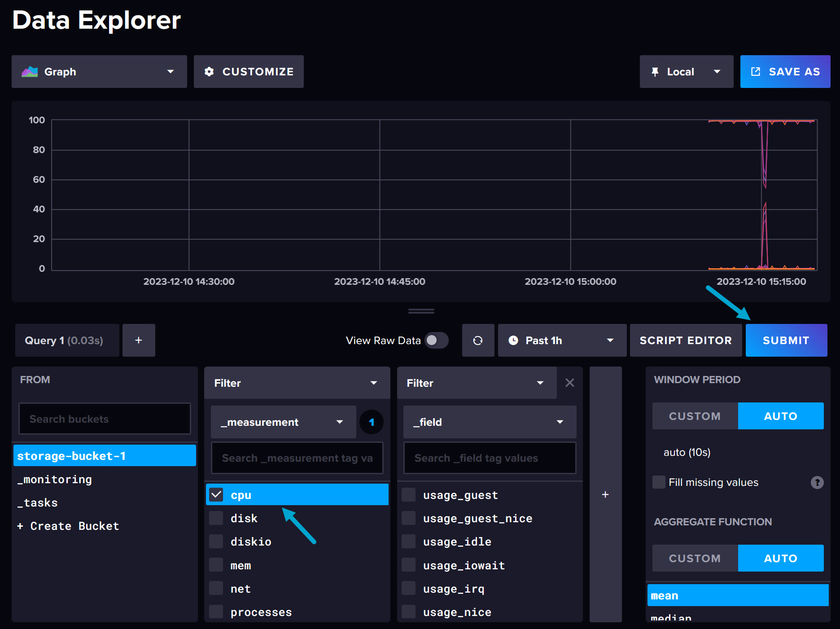The height and width of the screenshot is (629, 840).
Task: Click the refresh query icon
Action: pos(478,340)
